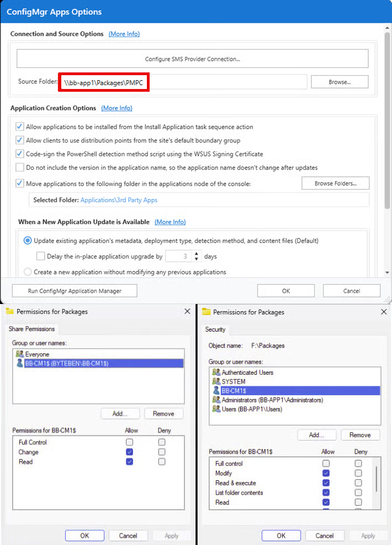Enable Do not include version in application name
Image resolution: width=392 pixels, height=545 pixels.
click(x=20, y=167)
